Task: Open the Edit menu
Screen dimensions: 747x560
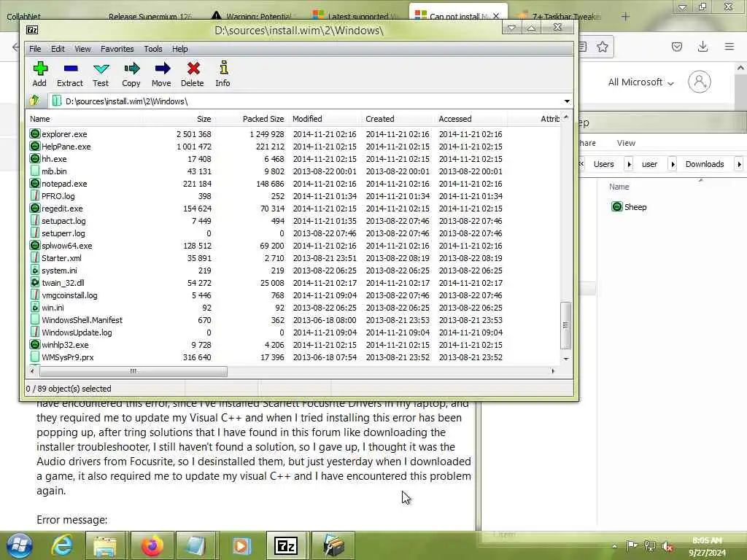Action: (58, 49)
